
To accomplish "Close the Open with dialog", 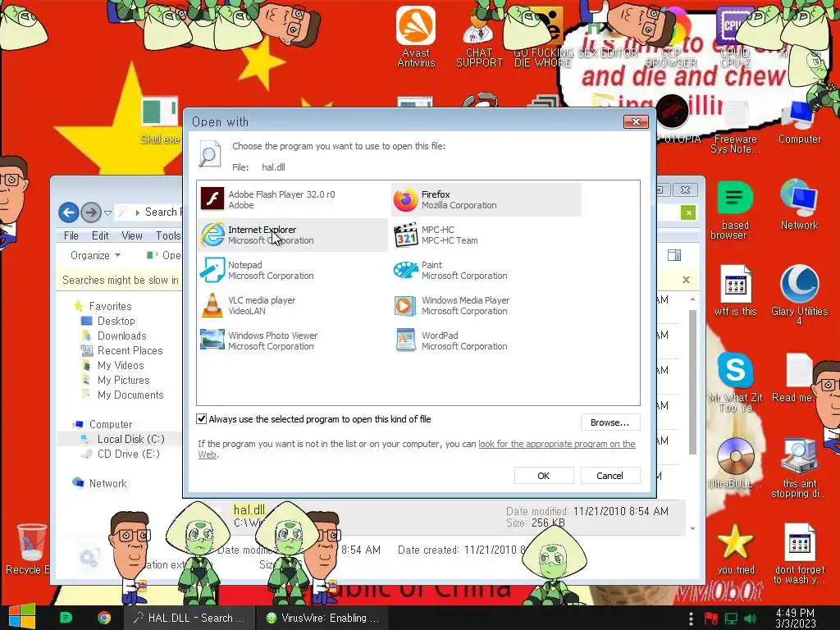I will click(x=636, y=121).
